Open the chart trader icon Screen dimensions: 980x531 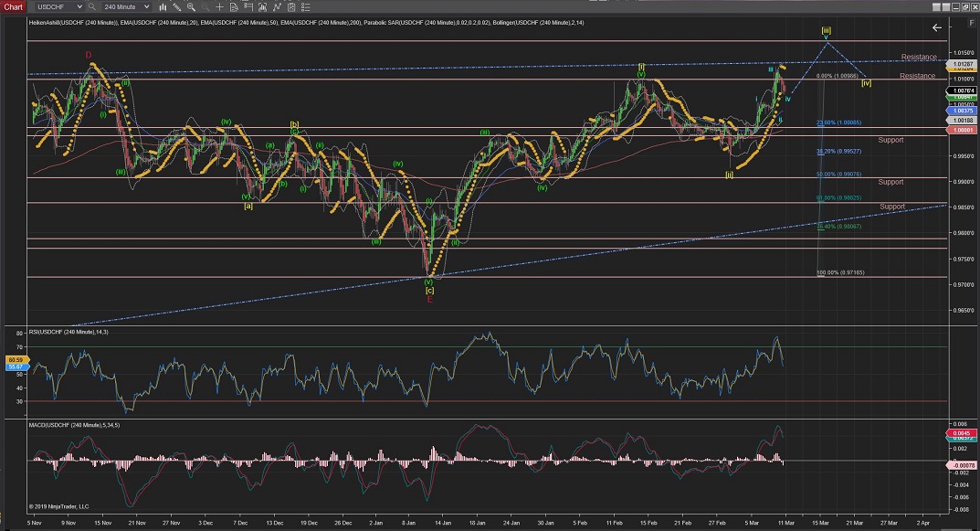(x=248, y=7)
